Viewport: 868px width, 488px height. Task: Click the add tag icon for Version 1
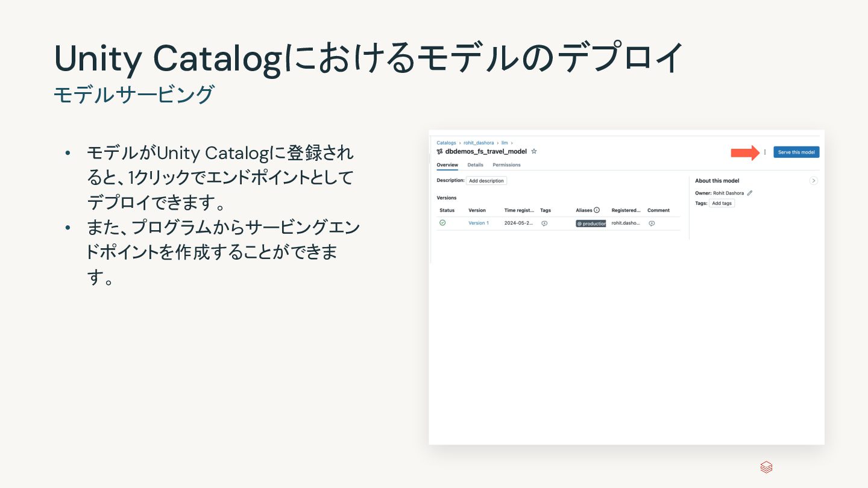[x=544, y=224]
